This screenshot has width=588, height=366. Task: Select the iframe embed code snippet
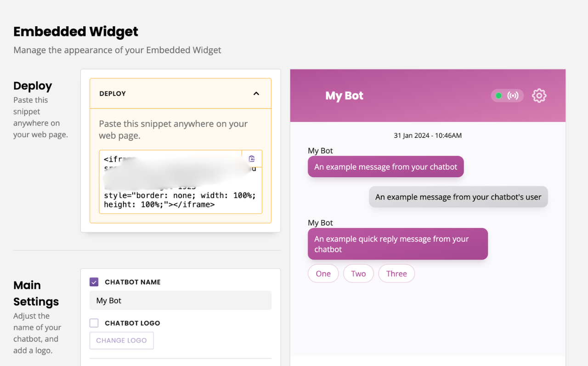pyautogui.click(x=180, y=183)
